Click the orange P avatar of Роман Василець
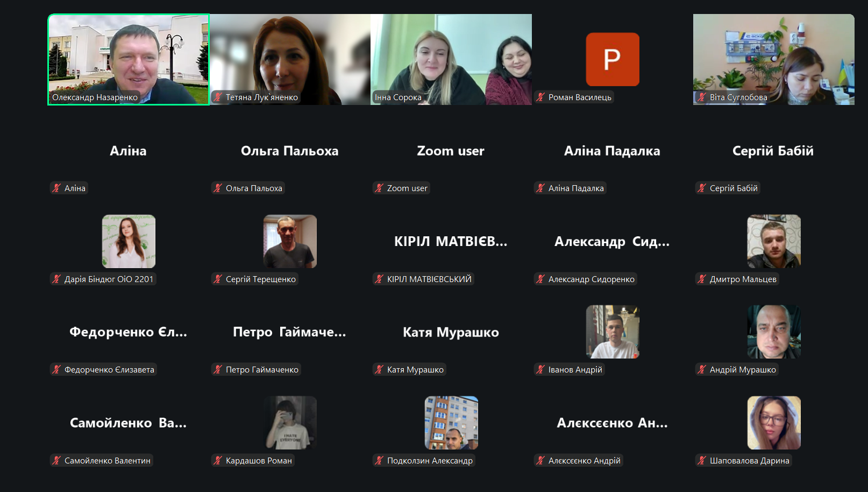Viewport: 868px width, 492px height. click(612, 59)
